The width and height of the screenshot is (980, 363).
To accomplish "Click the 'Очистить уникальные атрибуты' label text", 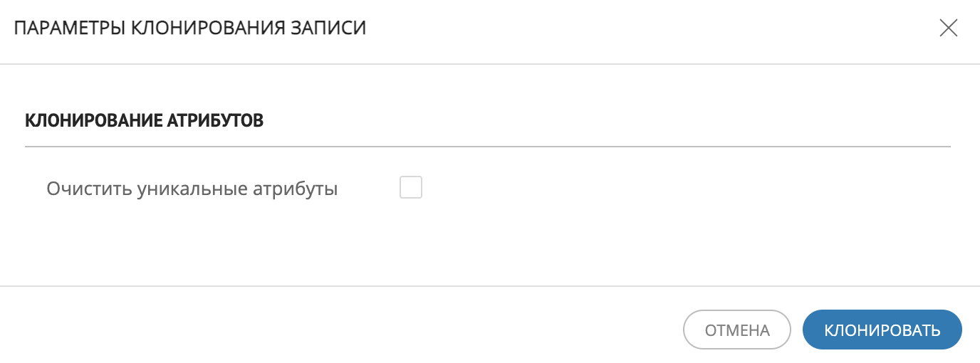I will point(192,189).
